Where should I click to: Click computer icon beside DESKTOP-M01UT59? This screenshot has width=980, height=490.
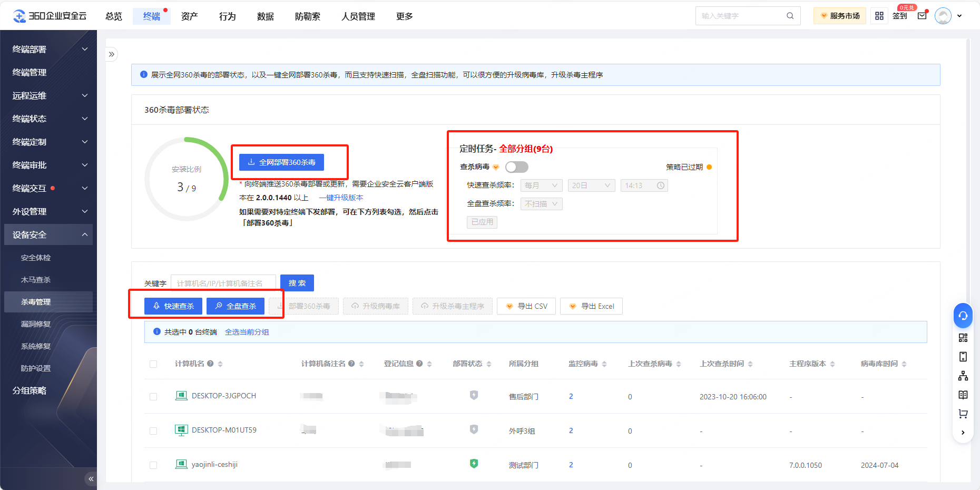[x=181, y=430]
